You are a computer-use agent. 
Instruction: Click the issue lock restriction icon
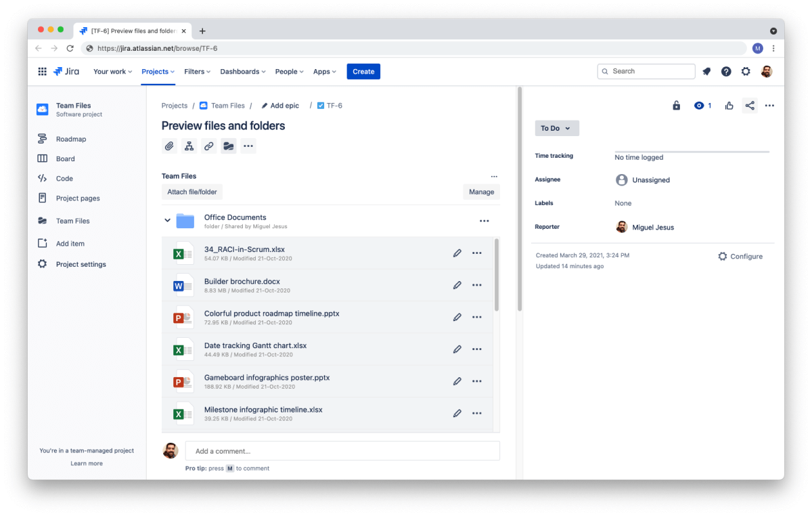[676, 106]
